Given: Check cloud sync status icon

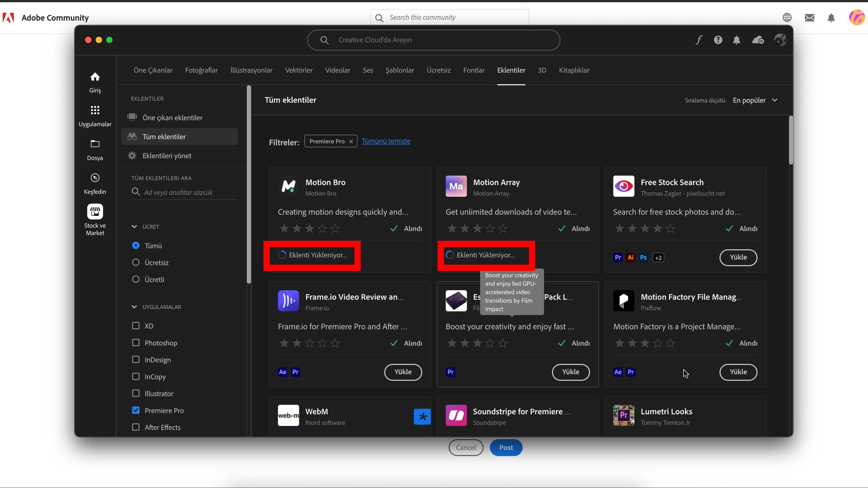Looking at the screenshot, I should pos(758,40).
